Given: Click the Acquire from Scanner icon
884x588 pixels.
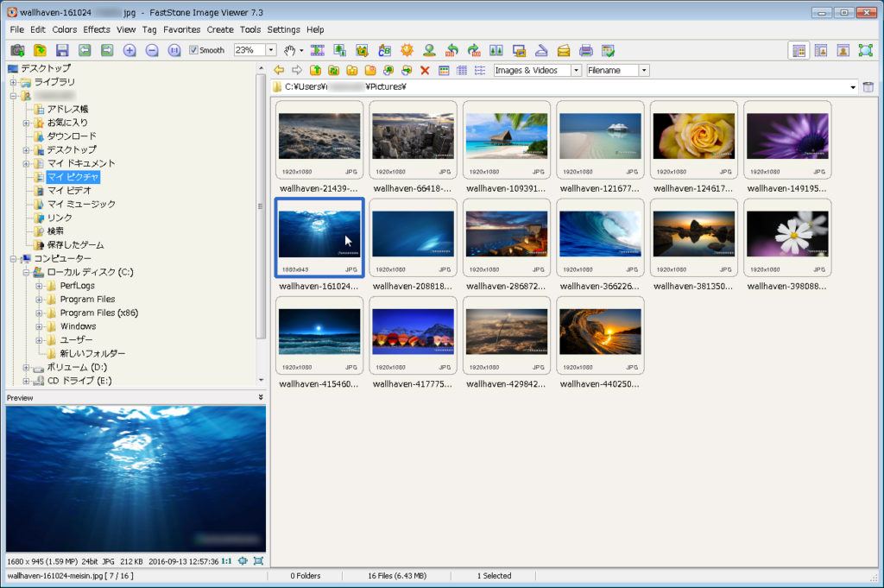Looking at the screenshot, I should [541, 51].
